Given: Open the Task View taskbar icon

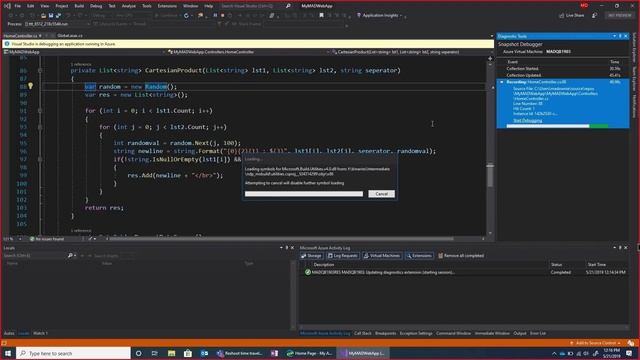Looking at the screenshot, I should (x=154, y=353).
